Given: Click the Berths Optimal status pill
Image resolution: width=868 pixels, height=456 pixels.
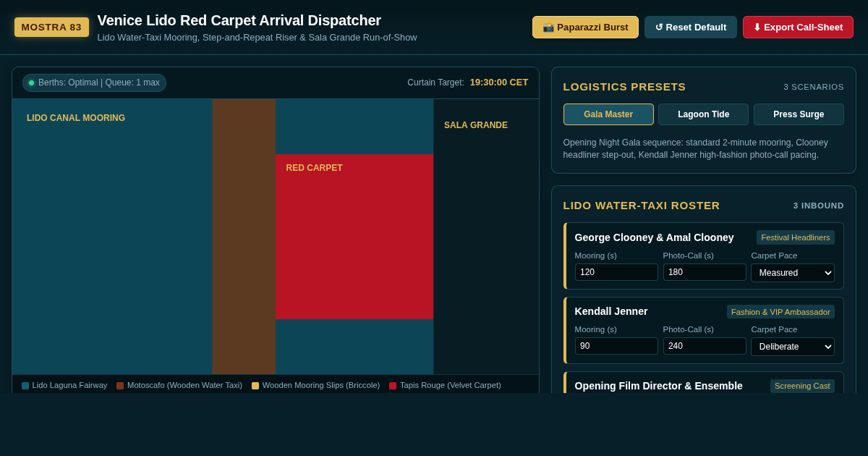Looking at the screenshot, I should point(94,83).
